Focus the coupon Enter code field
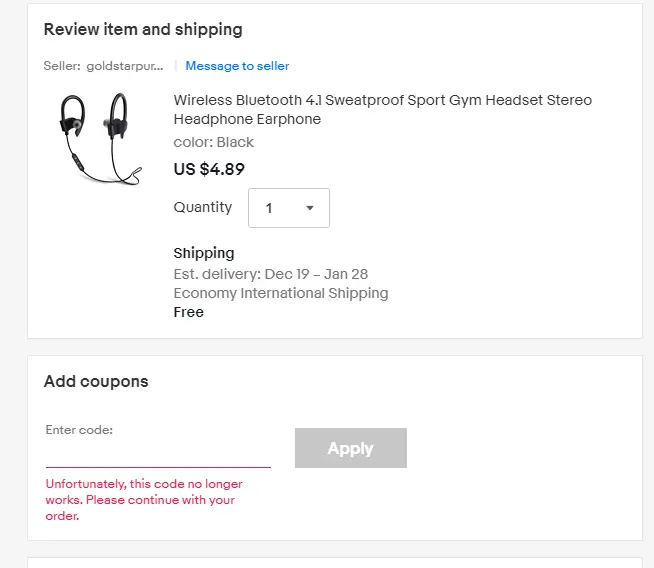 (x=158, y=453)
